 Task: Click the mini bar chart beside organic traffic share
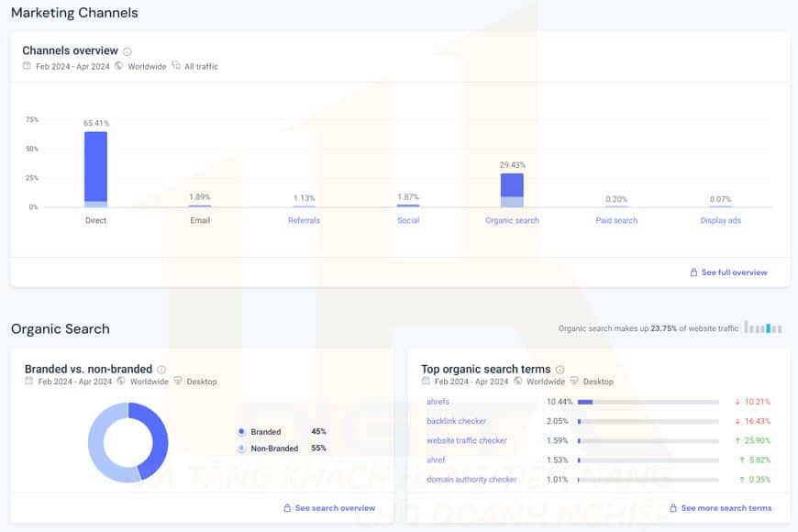(x=763, y=327)
